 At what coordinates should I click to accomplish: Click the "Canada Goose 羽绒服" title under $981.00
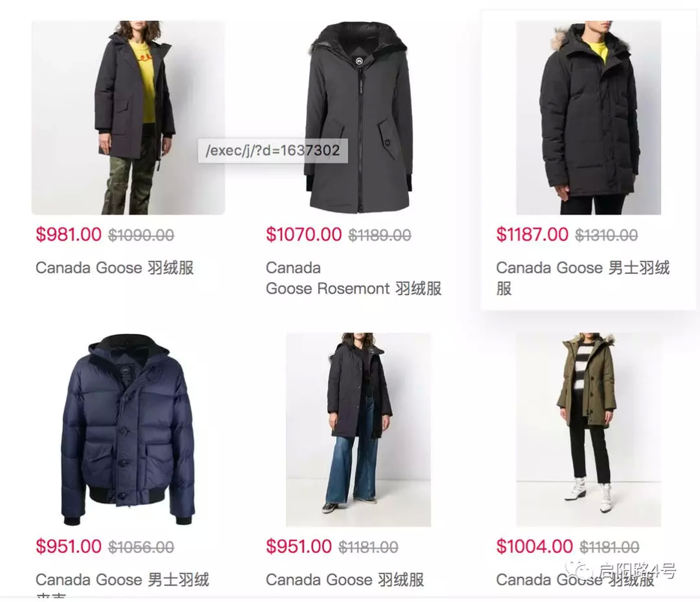coord(115,268)
